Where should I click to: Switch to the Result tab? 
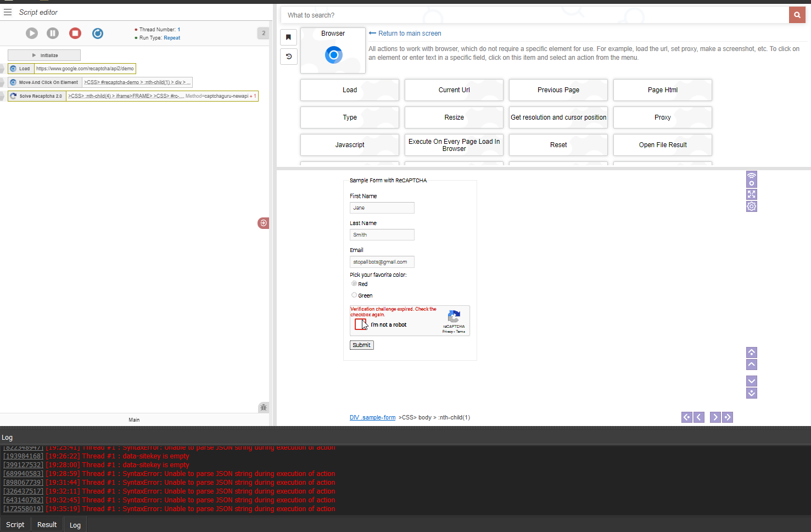(x=47, y=525)
